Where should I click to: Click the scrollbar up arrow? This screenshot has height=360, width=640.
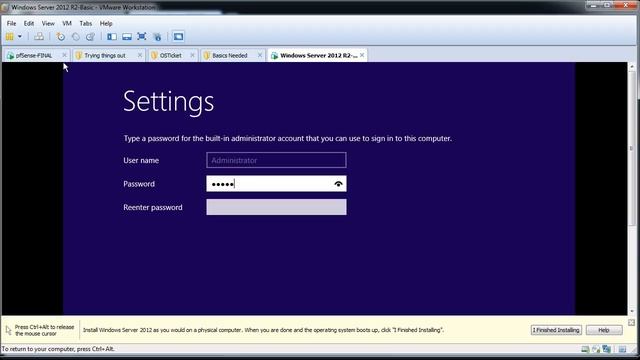[632, 66]
